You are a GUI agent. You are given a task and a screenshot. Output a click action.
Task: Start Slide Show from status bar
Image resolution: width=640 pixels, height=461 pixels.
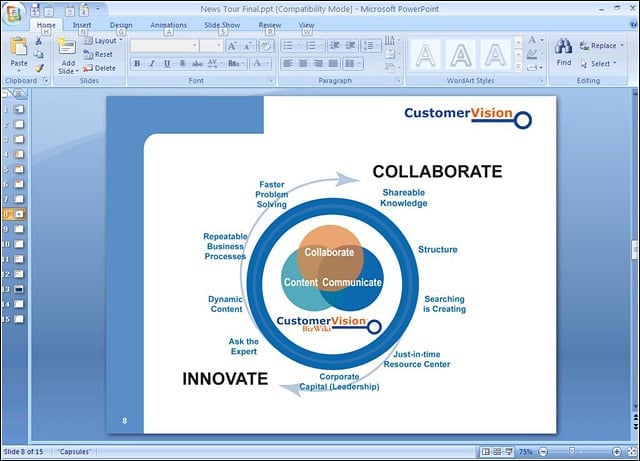[x=509, y=452]
